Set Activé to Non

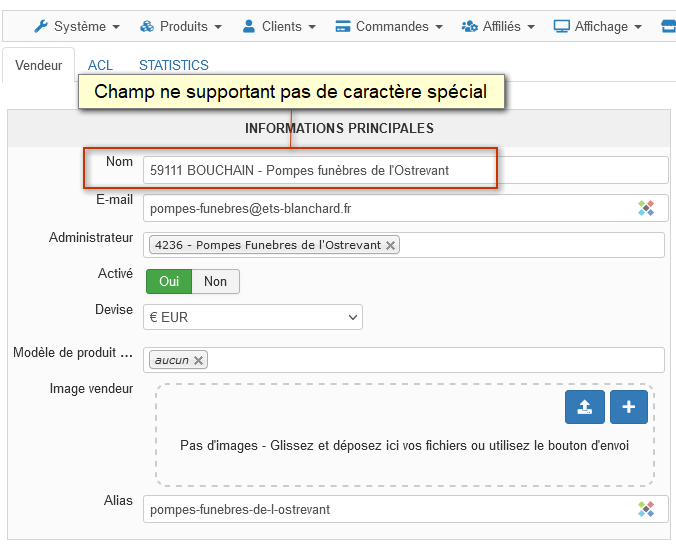tap(215, 281)
